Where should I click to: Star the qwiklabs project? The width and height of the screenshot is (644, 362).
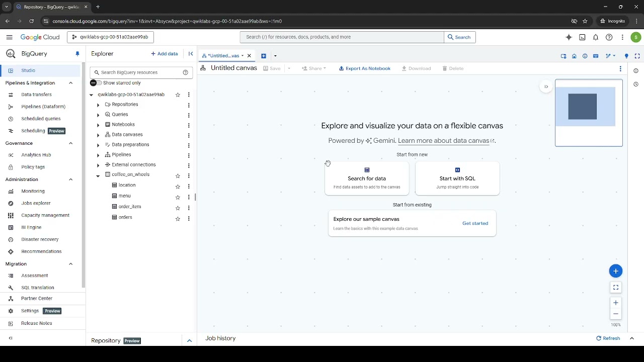[178, 95]
